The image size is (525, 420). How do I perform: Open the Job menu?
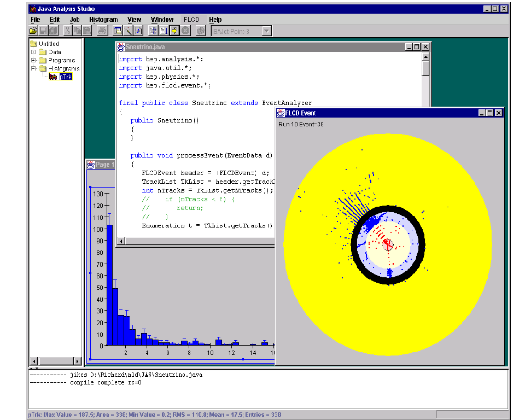click(x=74, y=20)
